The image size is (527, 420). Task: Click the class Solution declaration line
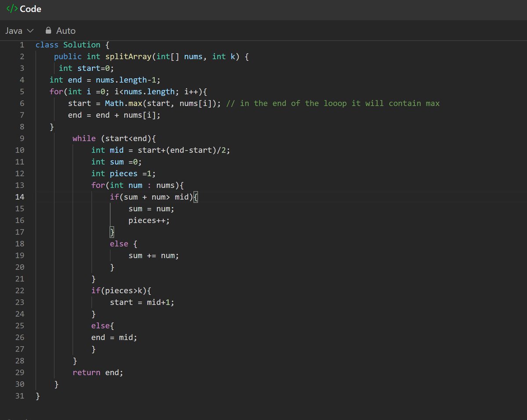click(x=68, y=45)
